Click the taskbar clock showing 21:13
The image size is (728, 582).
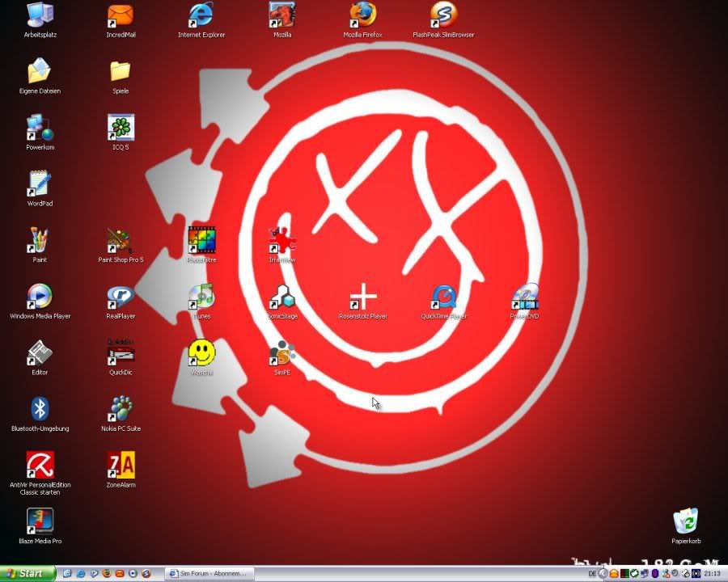[x=713, y=574]
